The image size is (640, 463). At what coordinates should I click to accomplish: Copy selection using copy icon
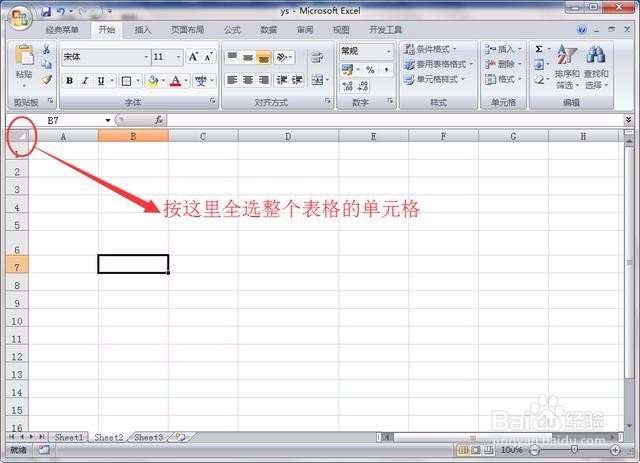[x=47, y=64]
